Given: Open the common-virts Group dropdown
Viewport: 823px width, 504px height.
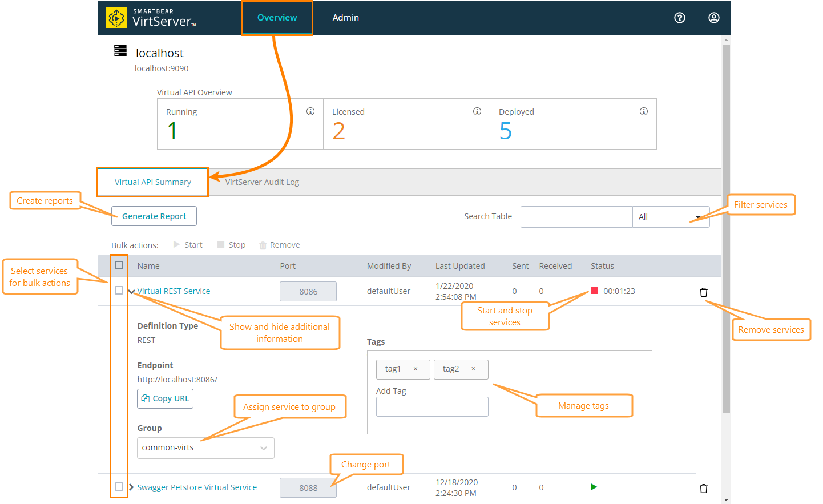Looking at the screenshot, I should (x=205, y=448).
